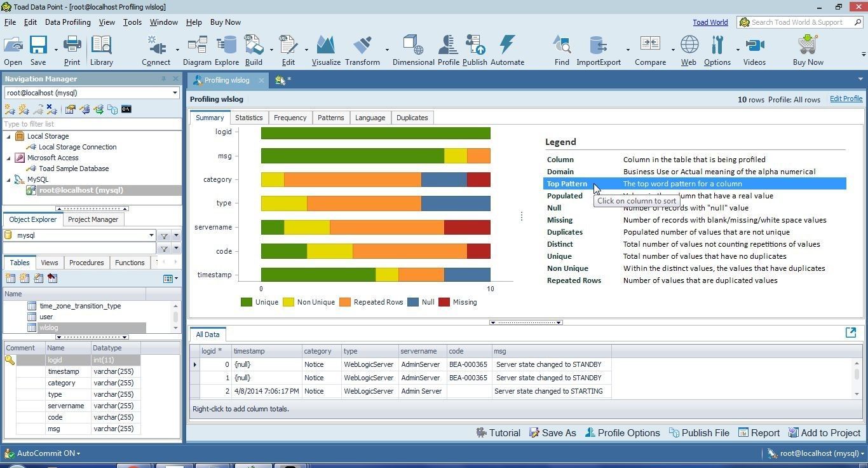Click the Tutorial button
The height and width of the screenshot is (468, 868).
click(498, 433)
